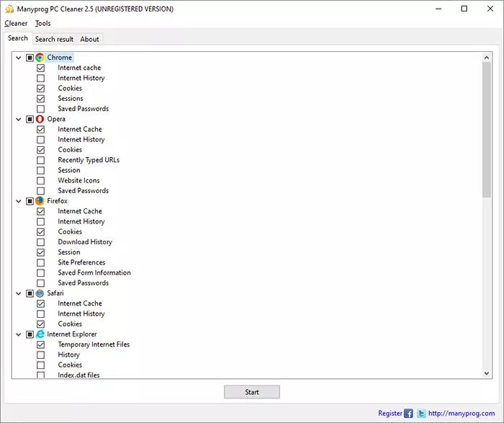The width and height of the screenshot is (504, 423).
Task: Uncheck Safari Internet Cache checkbox
Action: coord(40,303)
